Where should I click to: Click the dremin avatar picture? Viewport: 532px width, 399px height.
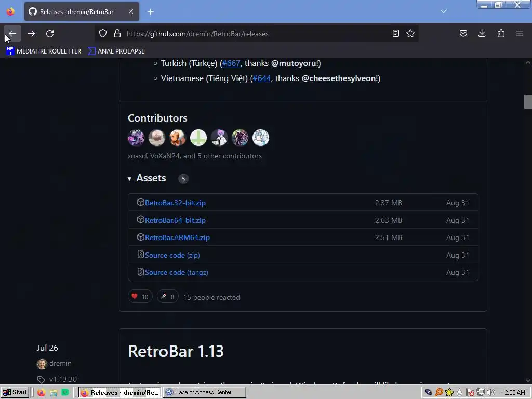[x=42, y=364]
